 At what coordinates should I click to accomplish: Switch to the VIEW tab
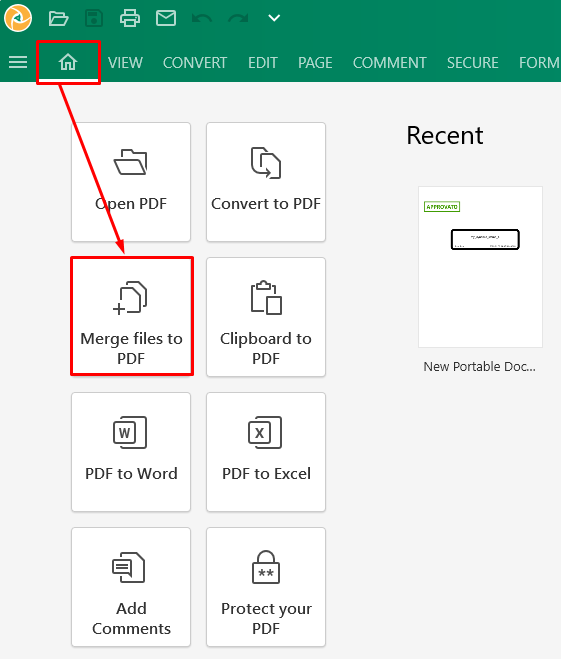click(125, 63)
